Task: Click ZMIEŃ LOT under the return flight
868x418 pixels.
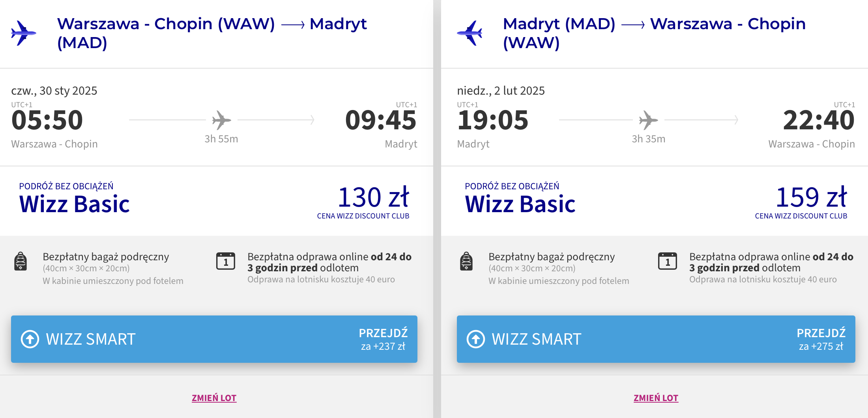Action: point(656,398)
